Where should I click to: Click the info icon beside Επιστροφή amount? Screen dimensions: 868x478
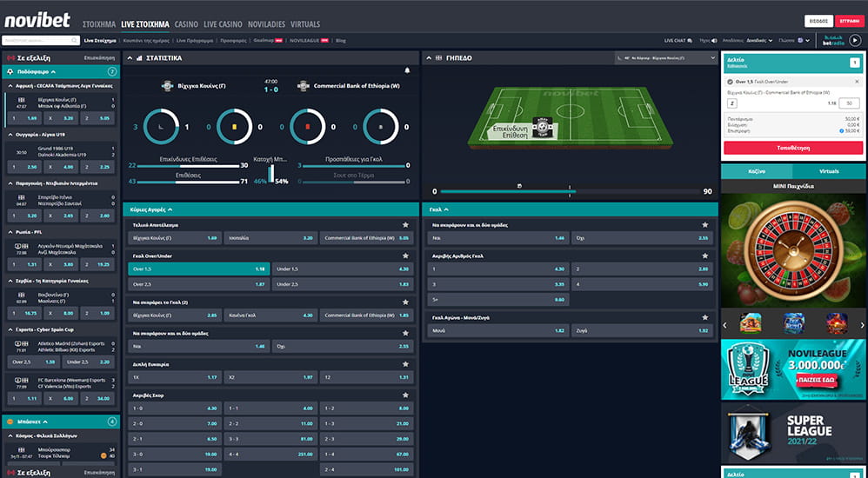tap(841, 131)
